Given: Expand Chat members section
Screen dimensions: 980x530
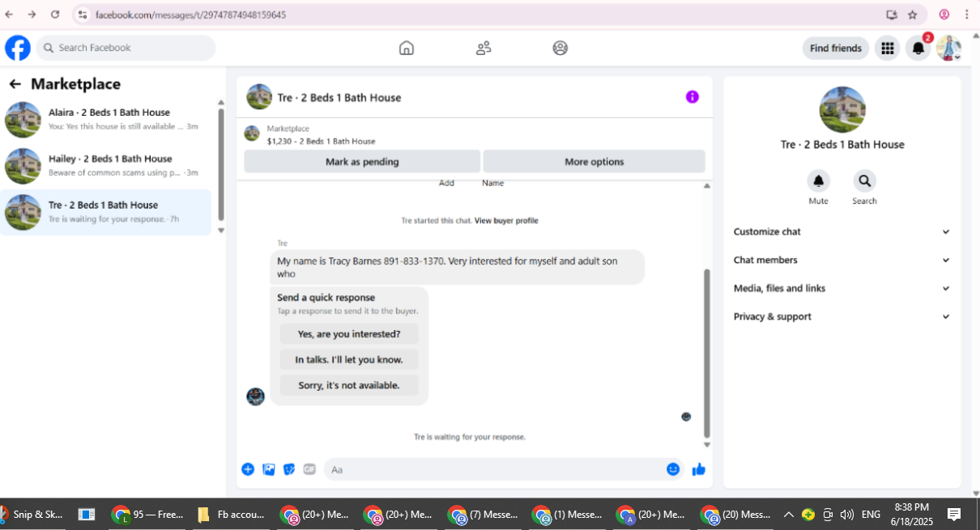Looking at the screenshot, I should click(x=842, y=260).
